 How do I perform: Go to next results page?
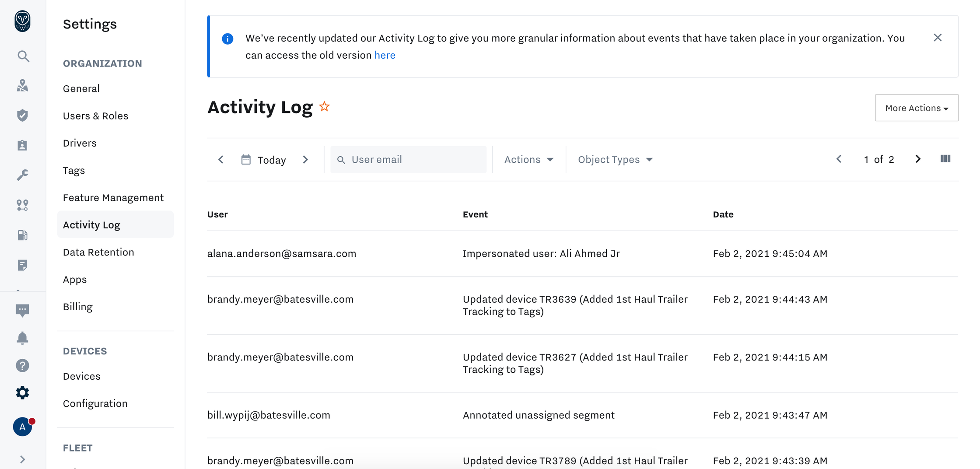click(x=918, y=159)
